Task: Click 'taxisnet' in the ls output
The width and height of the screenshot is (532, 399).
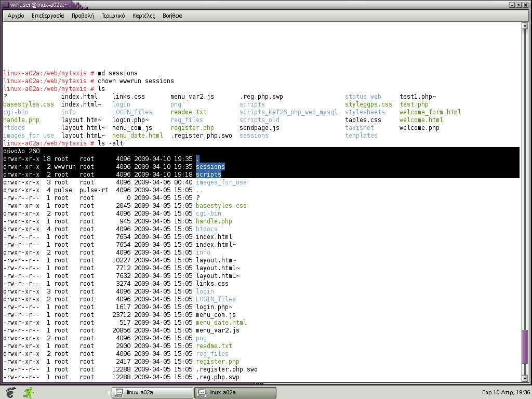Action: tap(360, 128)
